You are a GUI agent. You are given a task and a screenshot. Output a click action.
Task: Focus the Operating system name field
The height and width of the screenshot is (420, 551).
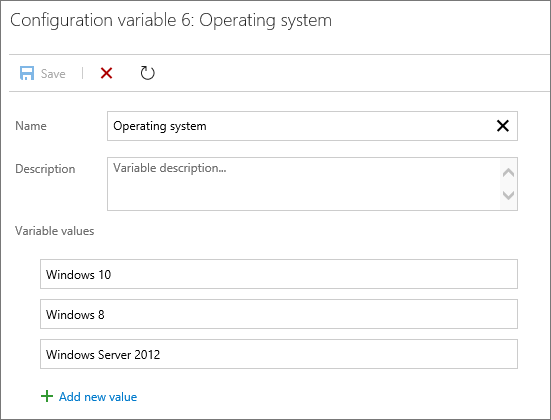tap(312, 126)
